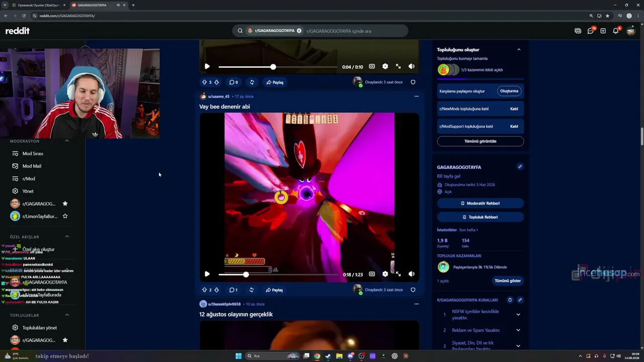Toggle captions on 'Vay bee denenir abi' video
This screenshot has height=362, width=644.
click(372, 274)
